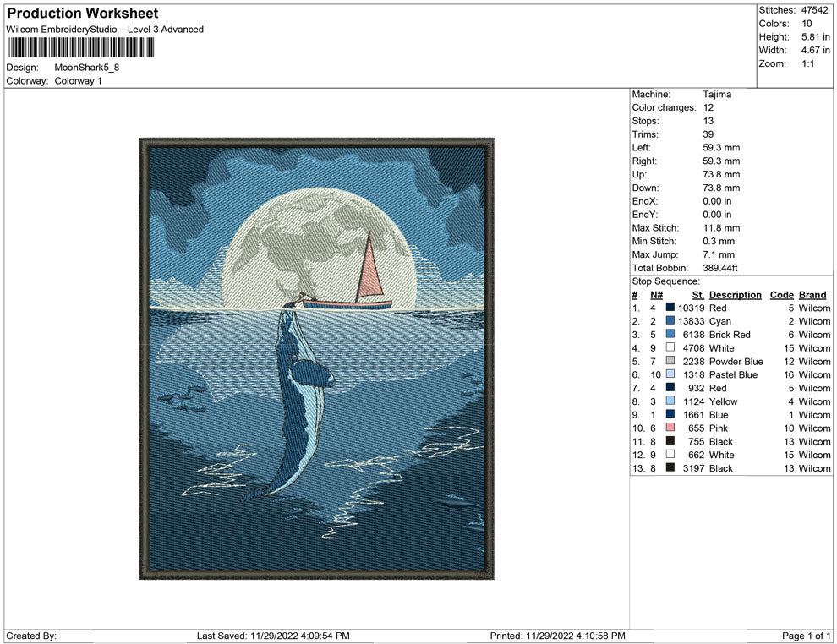Viewport: 837px width, 644px height.
Task: Click the 'Code' column header
Action: click(781, 295)
